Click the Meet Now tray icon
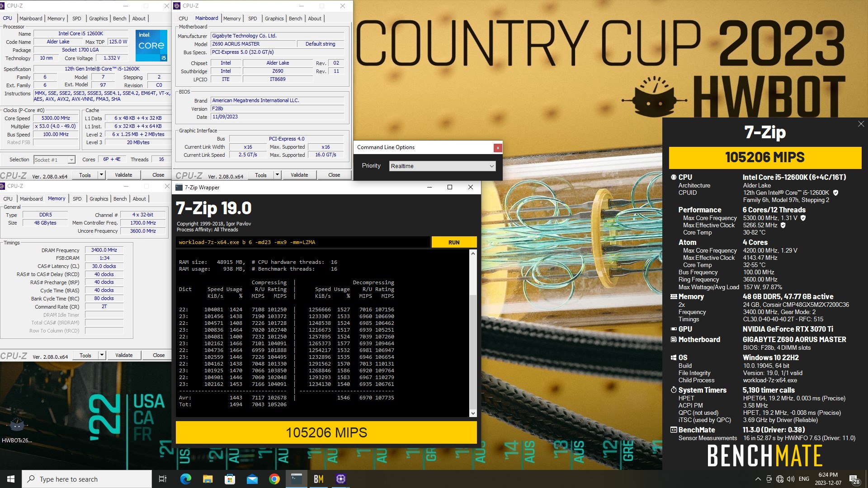 click(769, 479)
